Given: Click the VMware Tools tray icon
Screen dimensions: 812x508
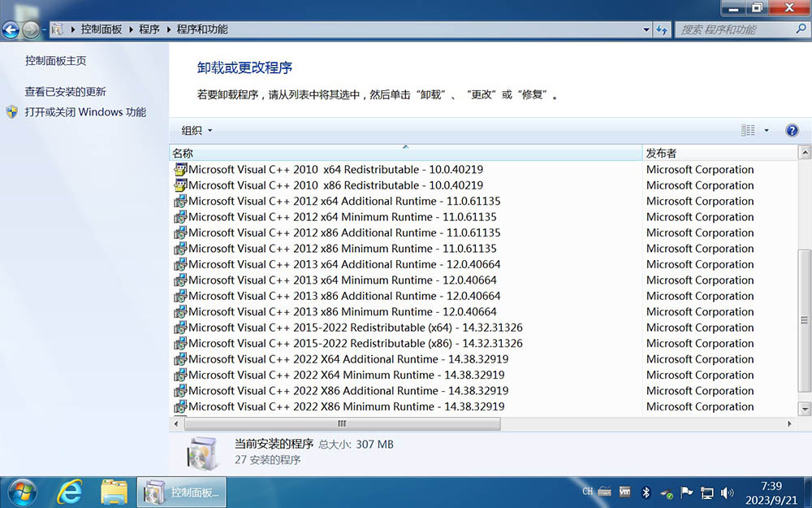Looking at the screenshot, I should click(x=624, y=492).
